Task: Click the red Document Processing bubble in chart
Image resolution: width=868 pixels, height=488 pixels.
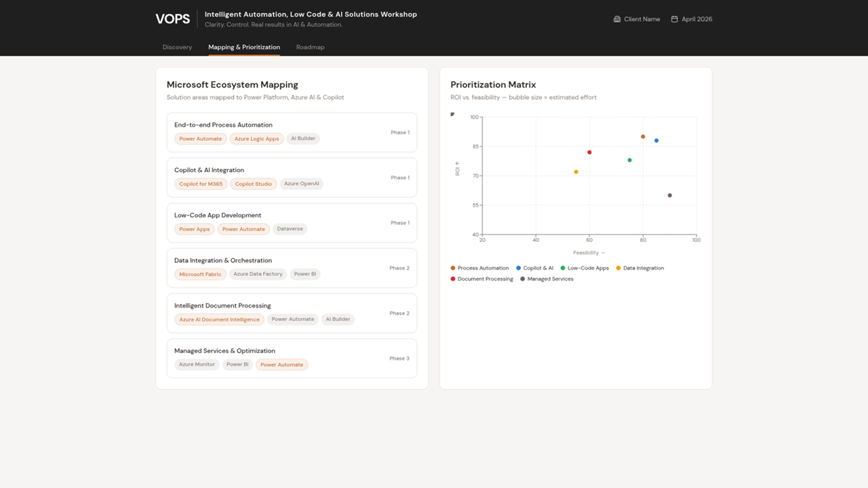Action: tap(589, 152)
